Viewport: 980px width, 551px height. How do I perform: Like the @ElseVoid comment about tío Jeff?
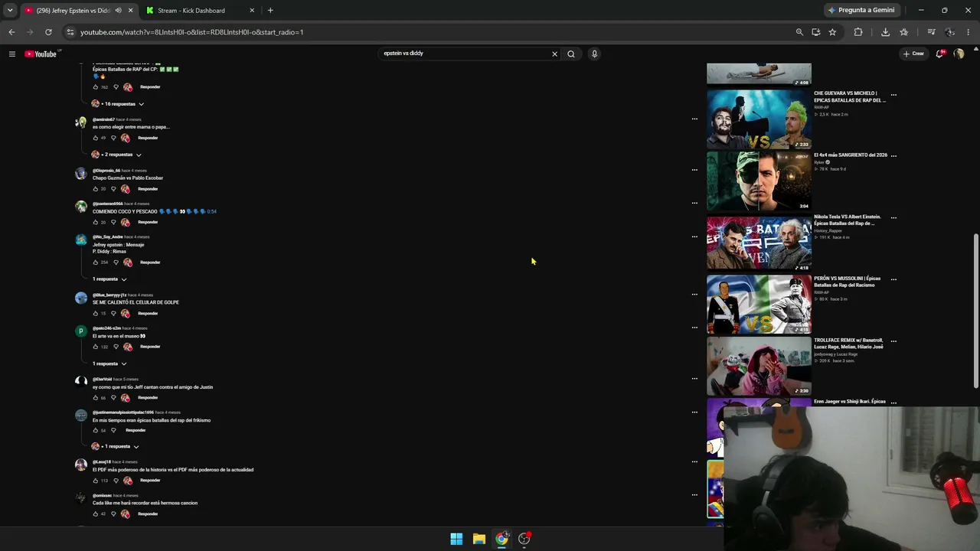(x=96, y=398)
